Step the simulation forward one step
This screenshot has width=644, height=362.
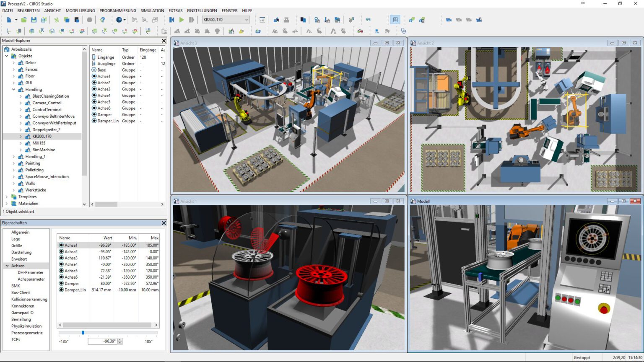[192, 20]
